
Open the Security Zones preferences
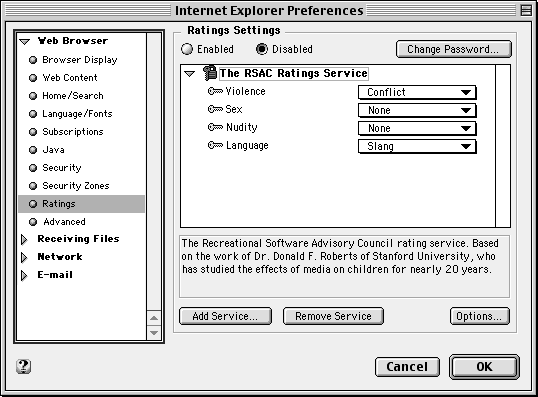(76, 186)
